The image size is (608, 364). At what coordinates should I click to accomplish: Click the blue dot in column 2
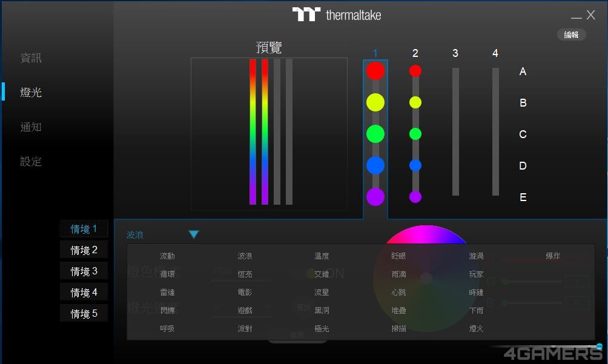click(x=415, y=165)
